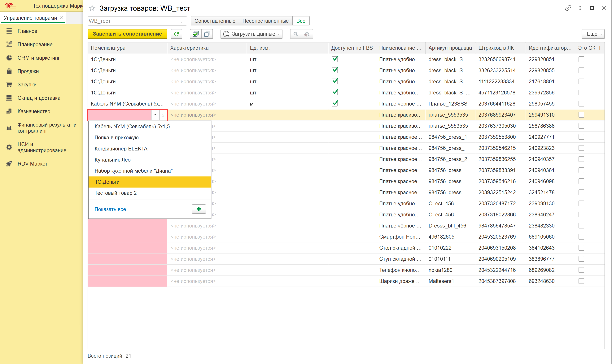This screenshot has height=364, width=612.
Task: Uncheck FBS availability for Кабель NYM row
Action: (335, 103)
